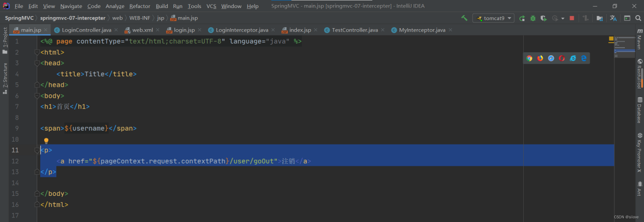Click the yellow intention lightbulb
This screenshot has height=222, width=644.
point(46,141)
